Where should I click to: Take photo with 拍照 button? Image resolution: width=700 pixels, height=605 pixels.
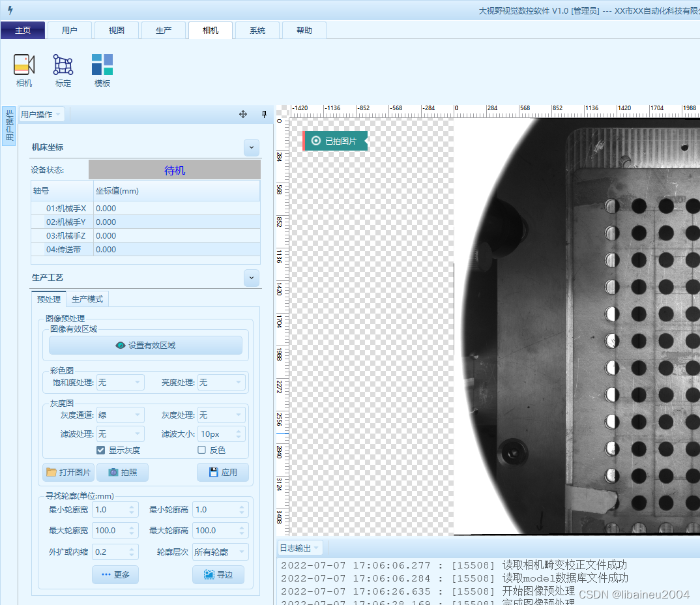point(123,472)
